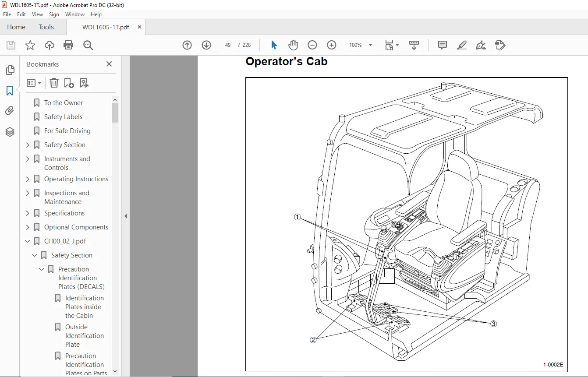Image resolution: width=588 pixels, height=377 pixels.
Task: Click the bookmarks scrollbar up arrow
Action: [115, 100]
